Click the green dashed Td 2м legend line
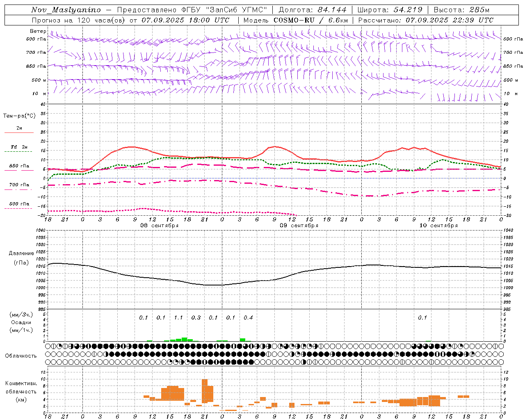This screenshot has width=525, height=420. 18,152
